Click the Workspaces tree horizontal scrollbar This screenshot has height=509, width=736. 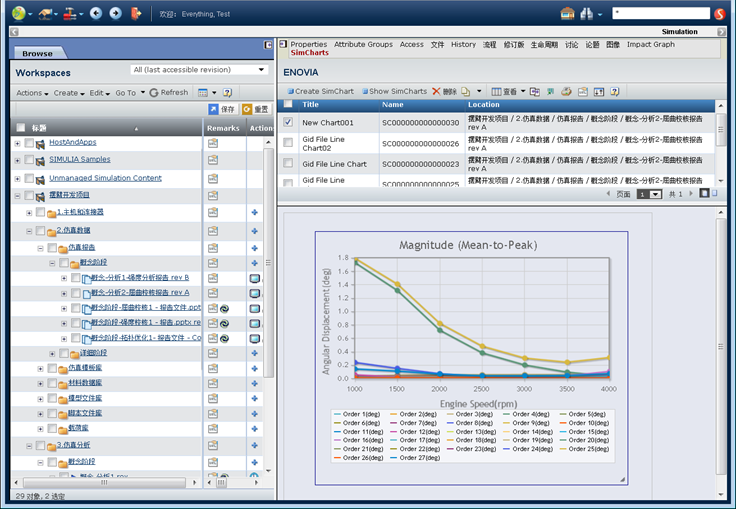point(104,482)
